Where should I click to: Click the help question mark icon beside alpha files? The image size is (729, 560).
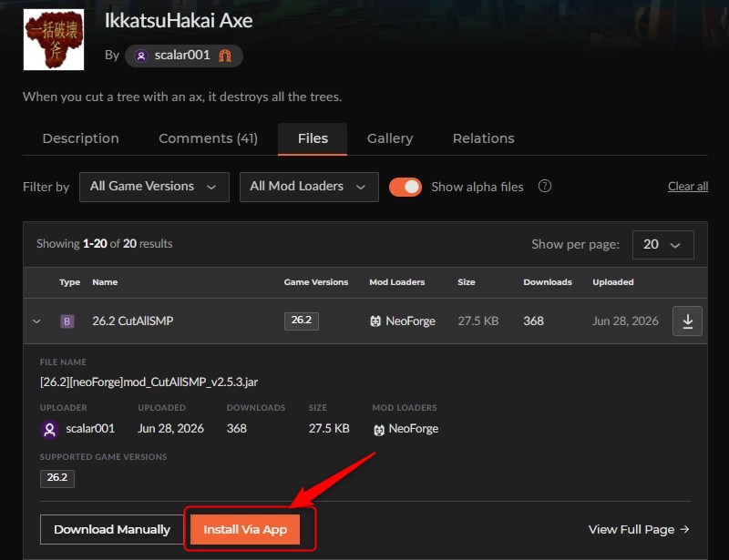[544, 187]
